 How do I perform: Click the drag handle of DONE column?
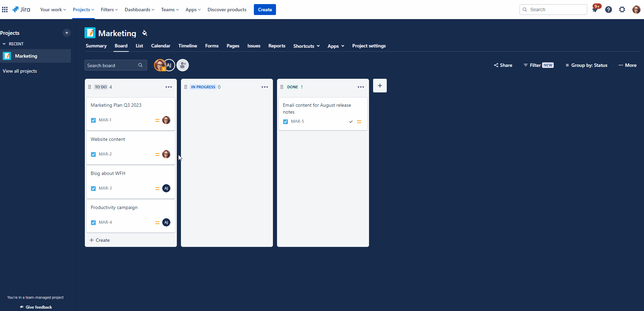(282, 87)
